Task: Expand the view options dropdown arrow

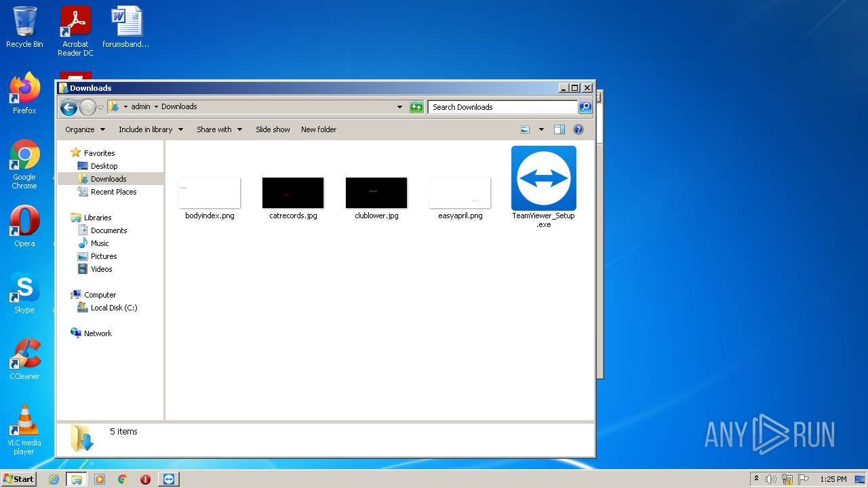Action: coord(541,129)
